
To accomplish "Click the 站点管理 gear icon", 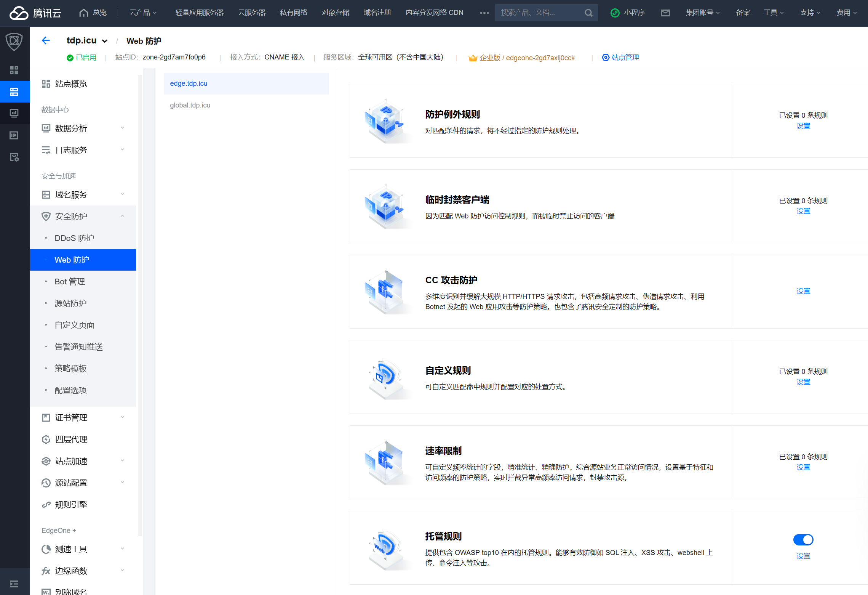I will pyautogui.click(x=605, y=58).
